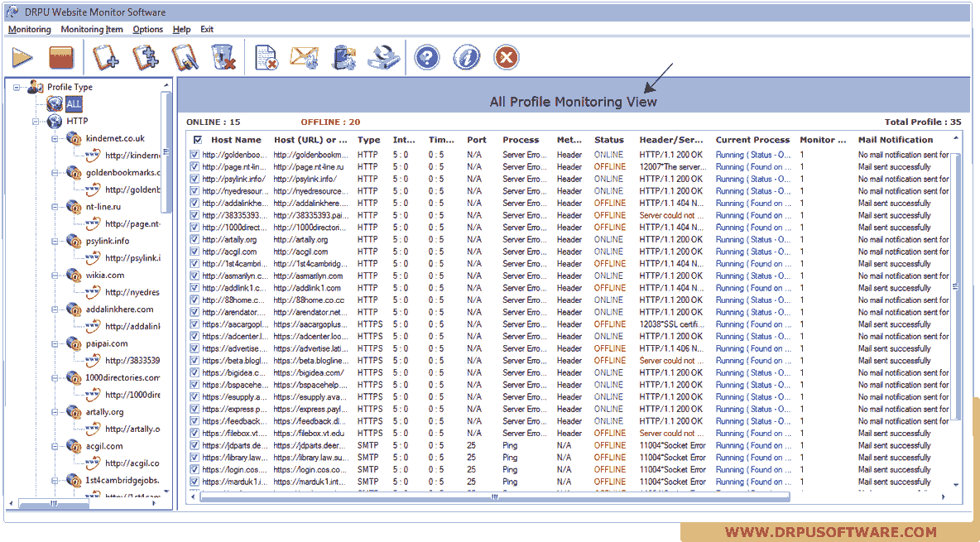Click the table vertical scrollbar thumb
This screenshot has width=980, height=542.
tap(955, 286)
